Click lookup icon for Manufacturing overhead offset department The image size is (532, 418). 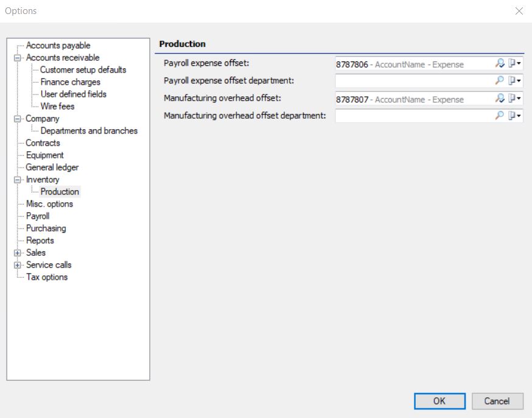[x=499, y=115]
